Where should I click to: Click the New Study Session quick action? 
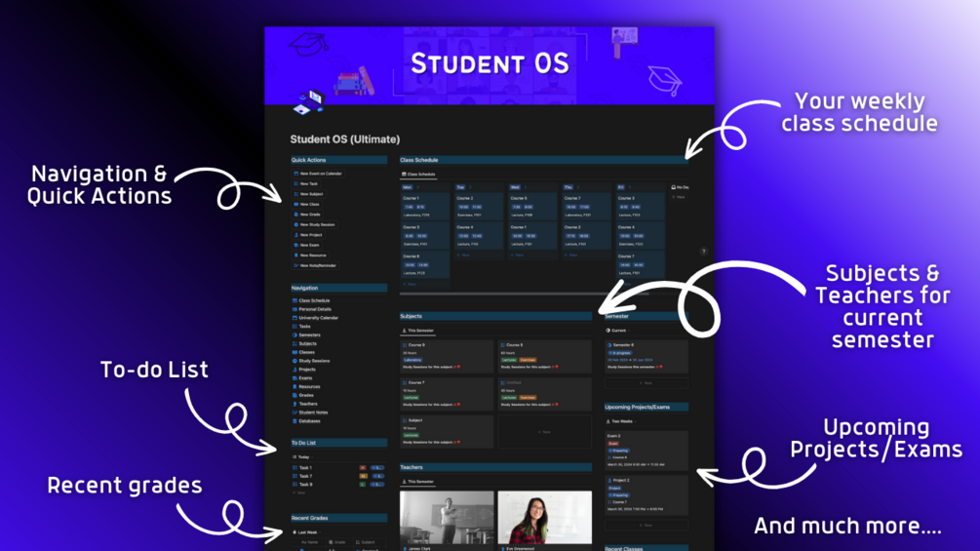tap(314, 224)
